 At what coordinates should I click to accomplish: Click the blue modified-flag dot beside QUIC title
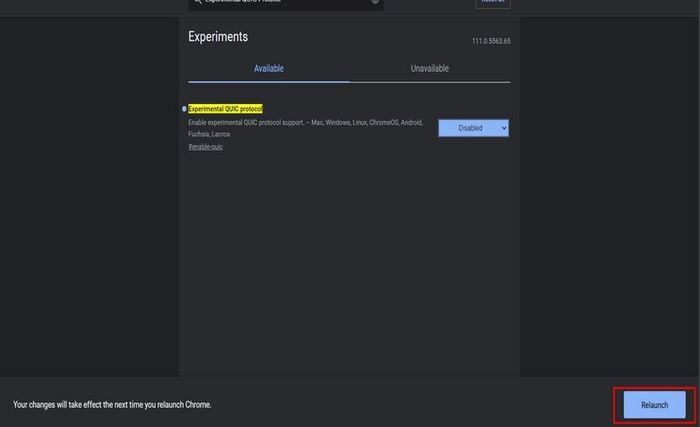(184, 109)
